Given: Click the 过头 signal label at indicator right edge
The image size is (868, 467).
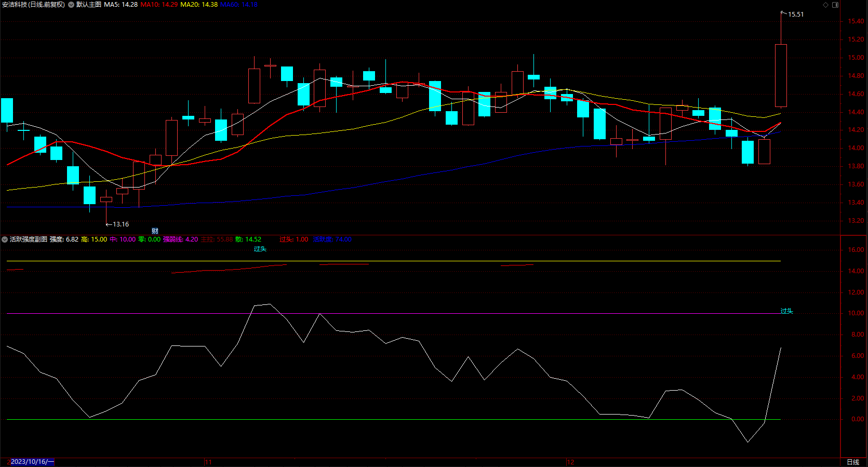Looking at the screenshot, I should pyautogui.click(x=786, y=311).
